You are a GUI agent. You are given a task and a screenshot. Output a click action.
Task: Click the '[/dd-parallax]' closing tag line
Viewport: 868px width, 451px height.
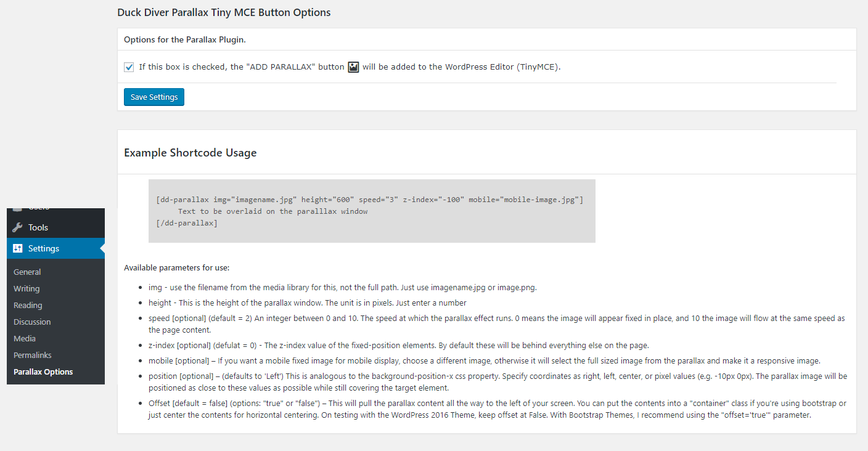[187, 223]
